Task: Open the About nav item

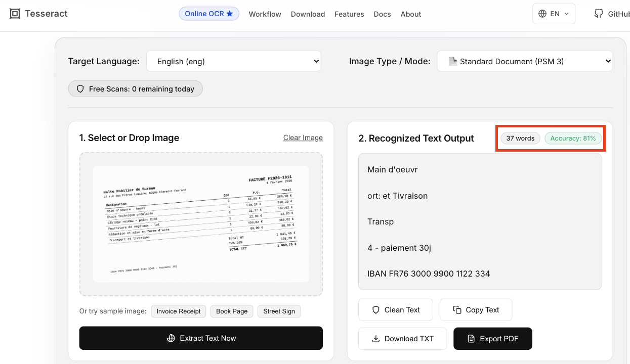Action: (411, 14)
